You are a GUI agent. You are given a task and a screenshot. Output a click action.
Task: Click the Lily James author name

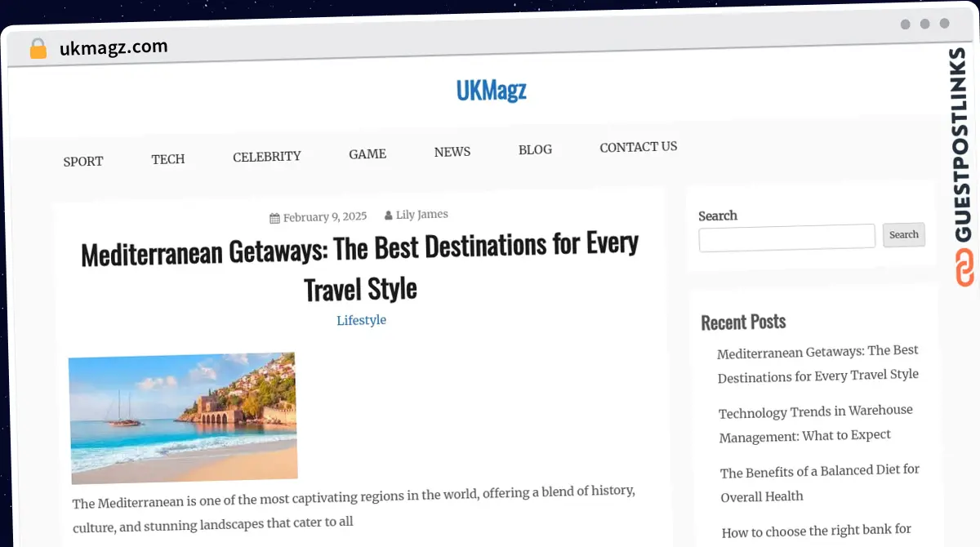pyautogui.click(x=423, y=214)
